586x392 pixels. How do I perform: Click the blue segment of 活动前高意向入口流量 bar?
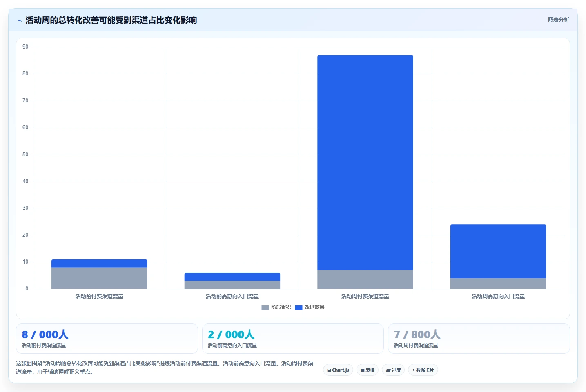coord(232,277)
